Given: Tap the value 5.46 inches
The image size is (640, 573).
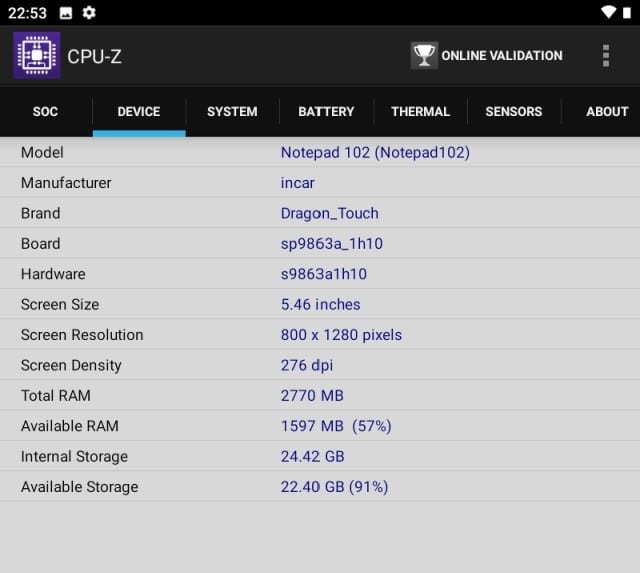Looking at the screenshot, I should (x=320, y=304).
